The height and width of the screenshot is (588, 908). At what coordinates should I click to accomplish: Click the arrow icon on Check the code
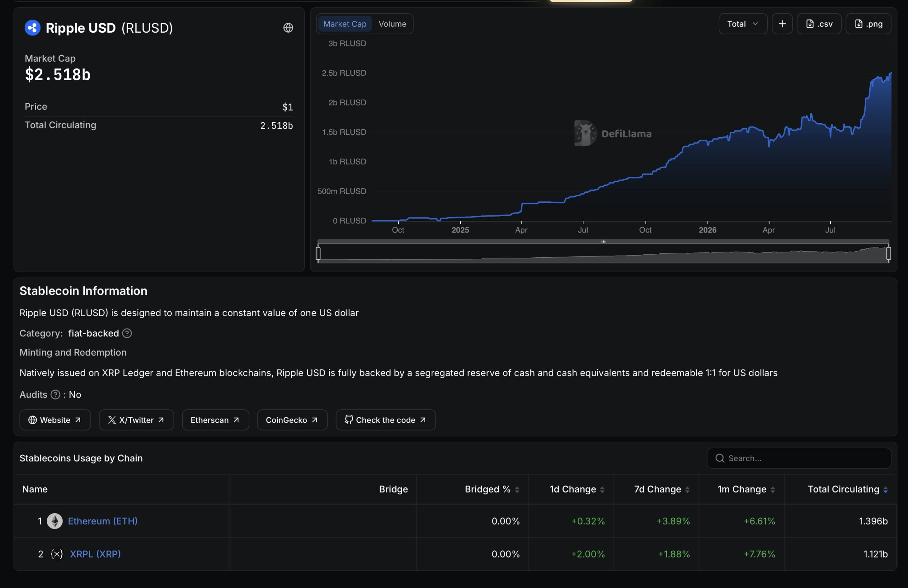coord(423,420)
